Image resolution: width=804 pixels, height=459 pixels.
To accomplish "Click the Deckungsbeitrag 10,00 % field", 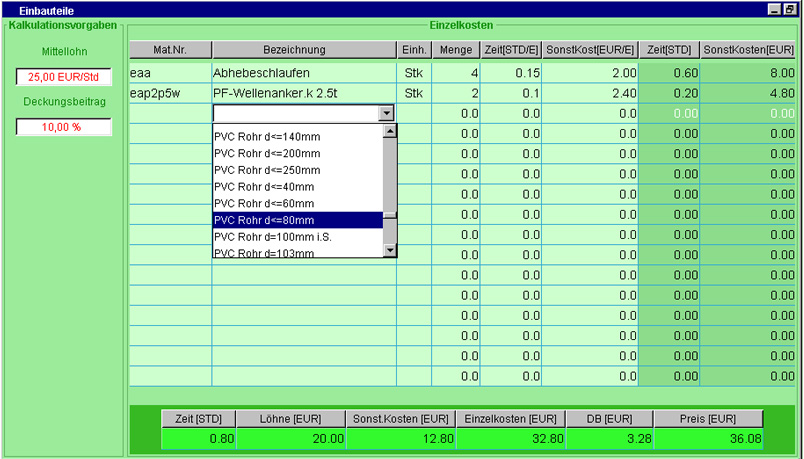I will tap(63, 127).
